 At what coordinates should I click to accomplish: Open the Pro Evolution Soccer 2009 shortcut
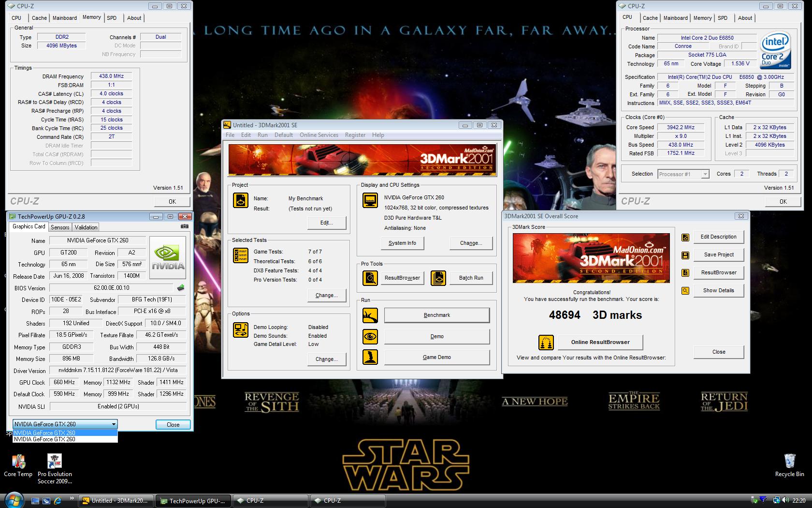click(x=55, y=468)
